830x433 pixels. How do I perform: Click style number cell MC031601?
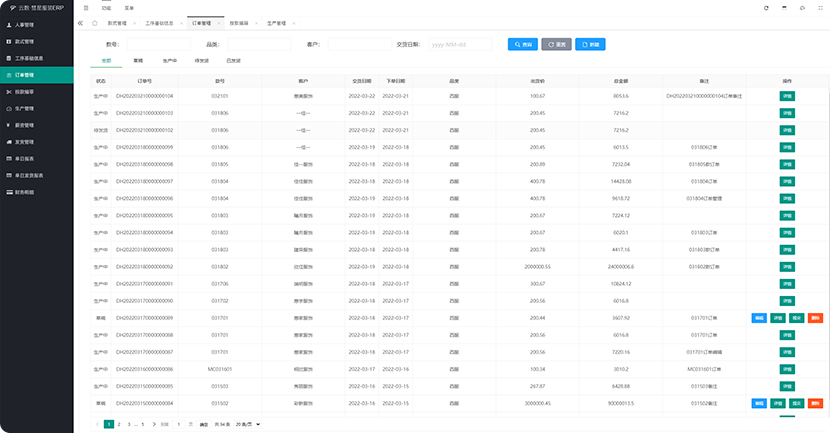(220, 369)
